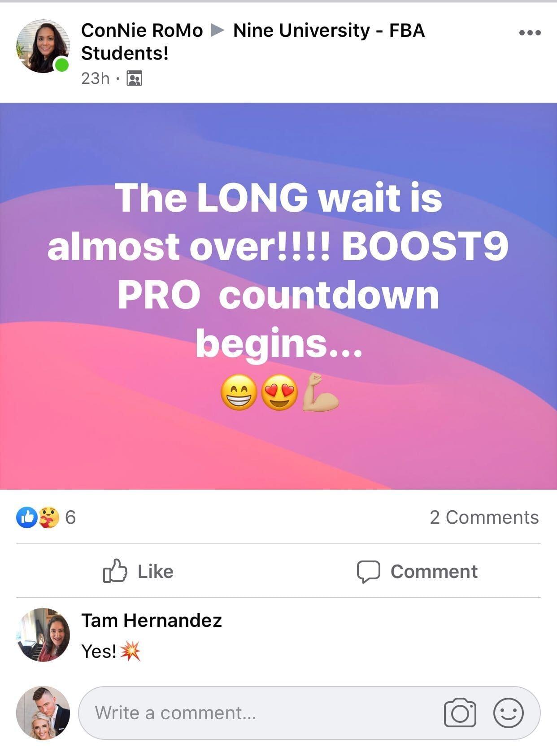Show who reacted via the 6 count

tap(70, 517)
